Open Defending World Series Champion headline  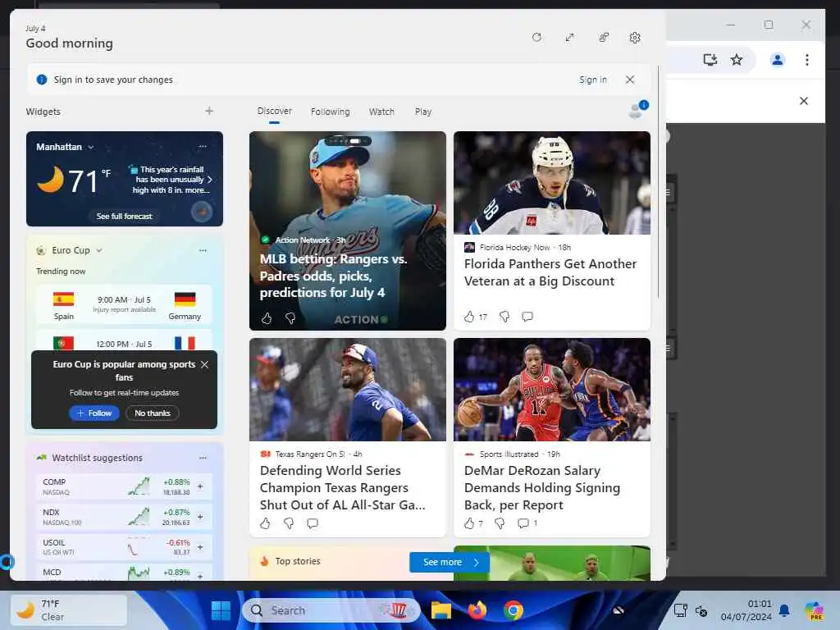[342, 487]
